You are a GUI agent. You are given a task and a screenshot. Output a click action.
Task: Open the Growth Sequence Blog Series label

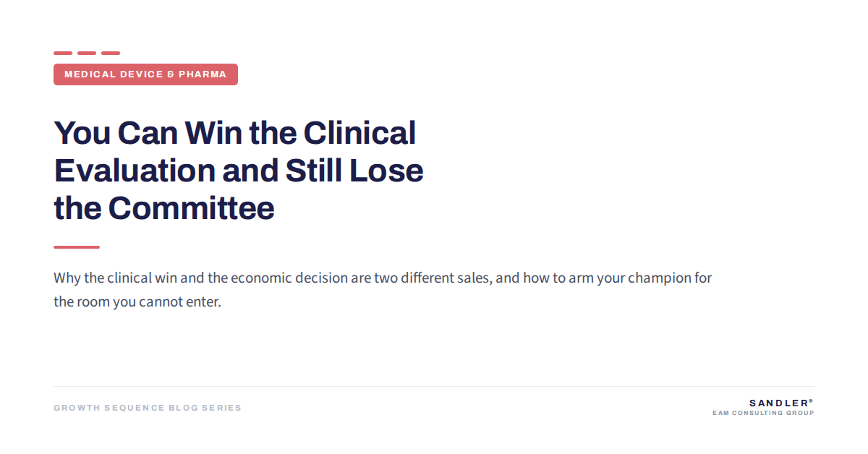pos(148,408)
